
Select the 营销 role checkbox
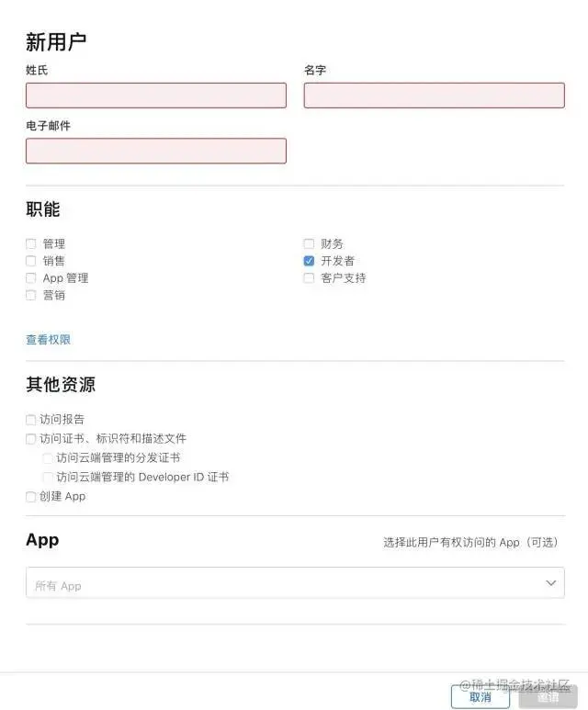31,295
